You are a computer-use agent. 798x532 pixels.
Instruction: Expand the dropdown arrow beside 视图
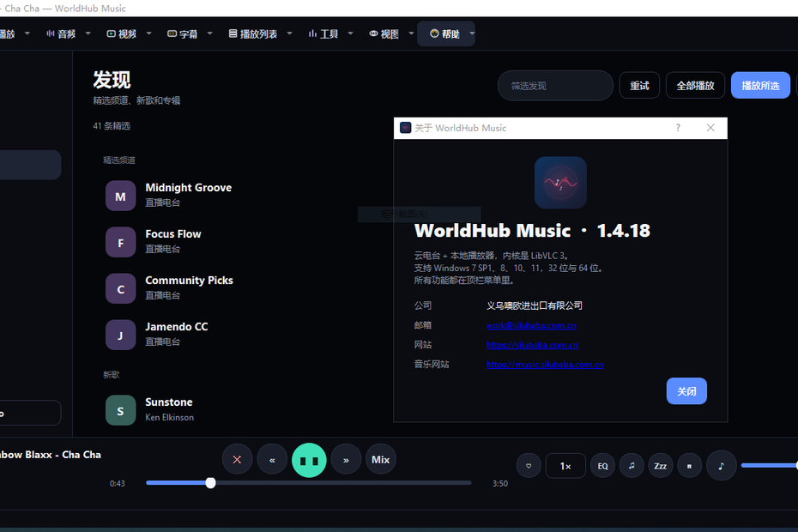(411, 33)
